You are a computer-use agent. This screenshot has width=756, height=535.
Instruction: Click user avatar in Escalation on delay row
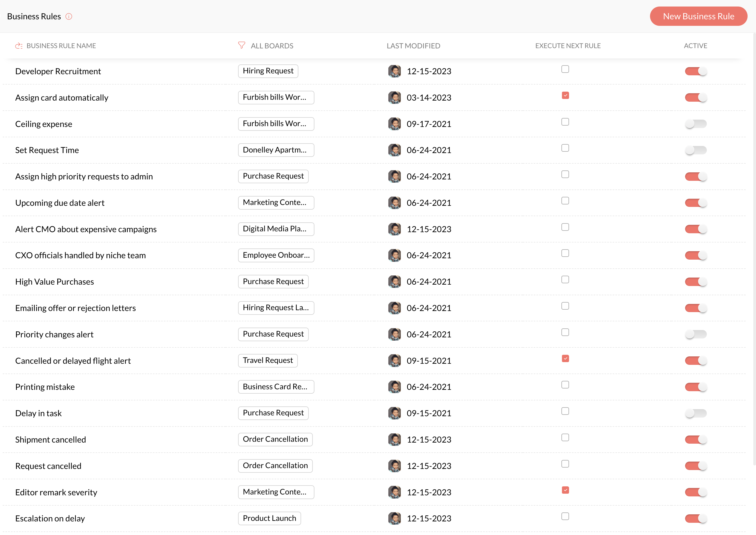[x=394, y=518]
